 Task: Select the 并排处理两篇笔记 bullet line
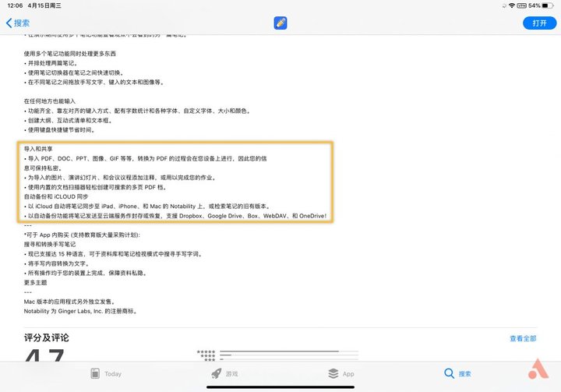pos(51,63)
